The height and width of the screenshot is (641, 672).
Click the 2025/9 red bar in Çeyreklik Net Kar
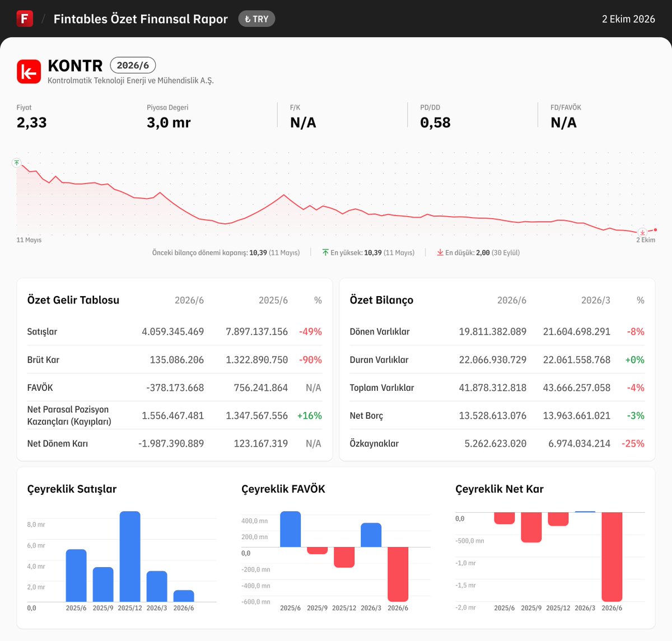[531, 527]
